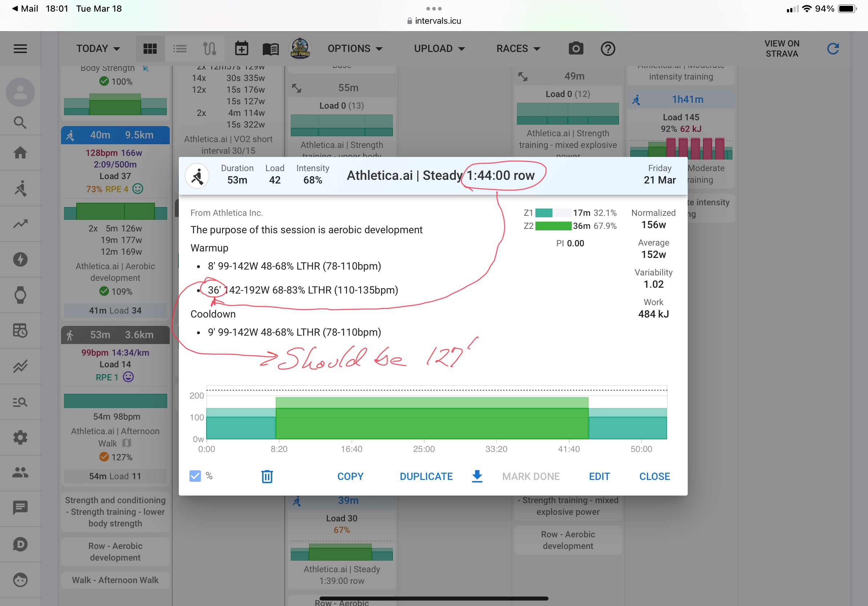The width and height of the screenshot is (868, 606).
Task: Select Walk - Afternoon Walk planned item
Action: tap(115, 580)
